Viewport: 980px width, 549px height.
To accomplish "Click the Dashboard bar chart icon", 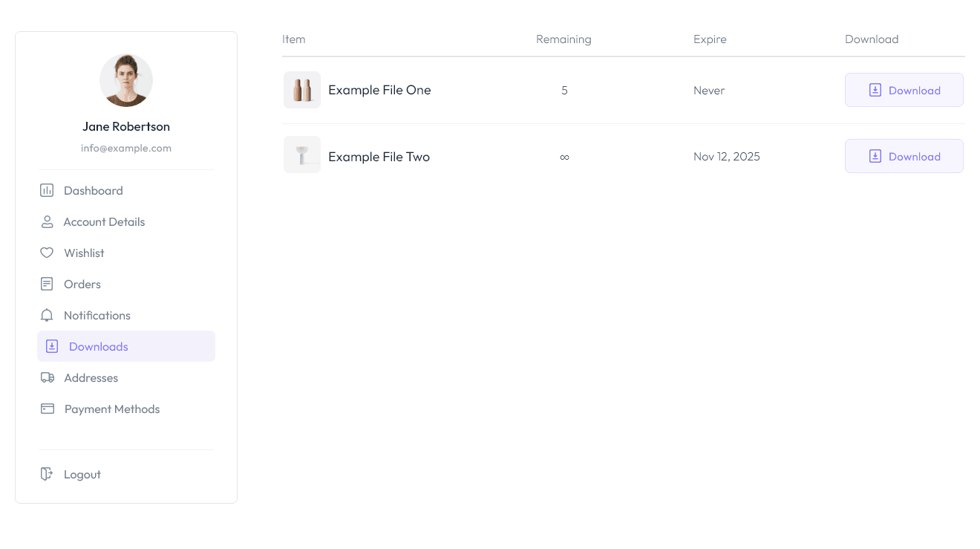I will tap(47, 190).
